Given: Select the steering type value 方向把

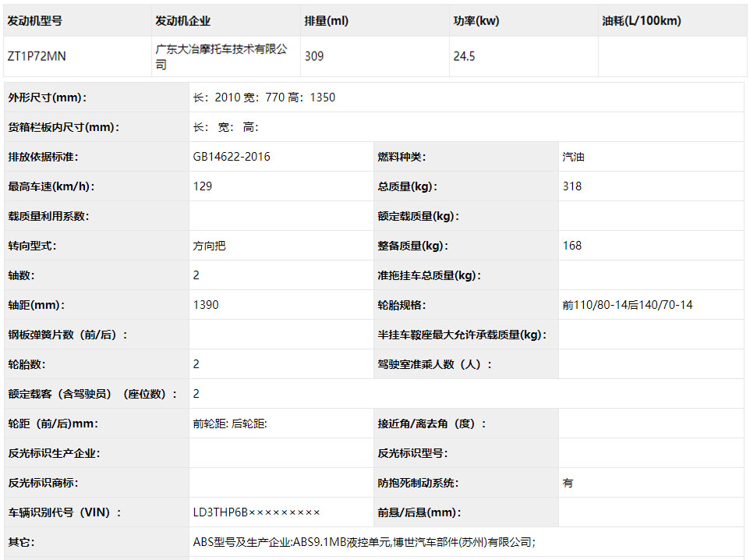Looking at the screenshot, I should pos(210,246).
